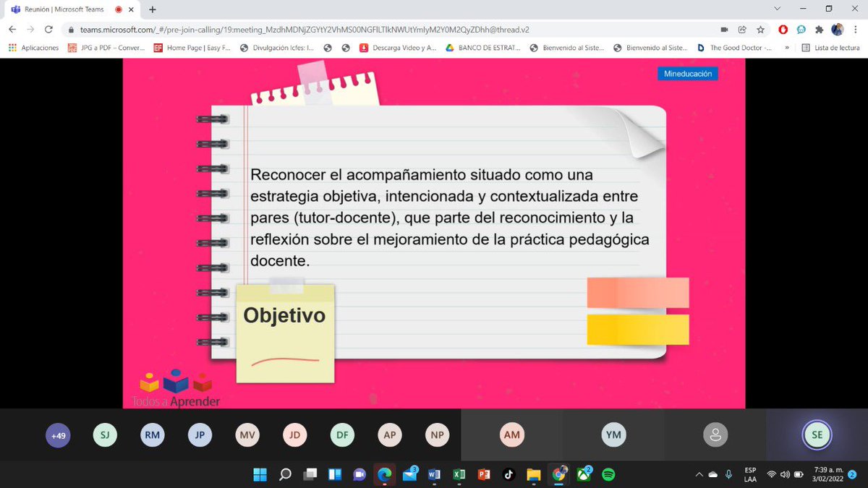Expand the bookmarks overflow » arrow
This screenshot has width=868, height=488.
[786, 48]
